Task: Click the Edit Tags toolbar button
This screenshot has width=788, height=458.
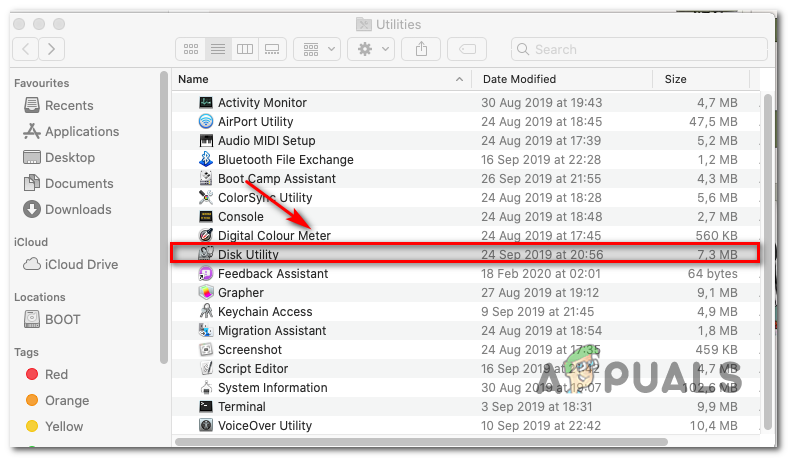Action: pyautogui.click(x=467, y=49)
